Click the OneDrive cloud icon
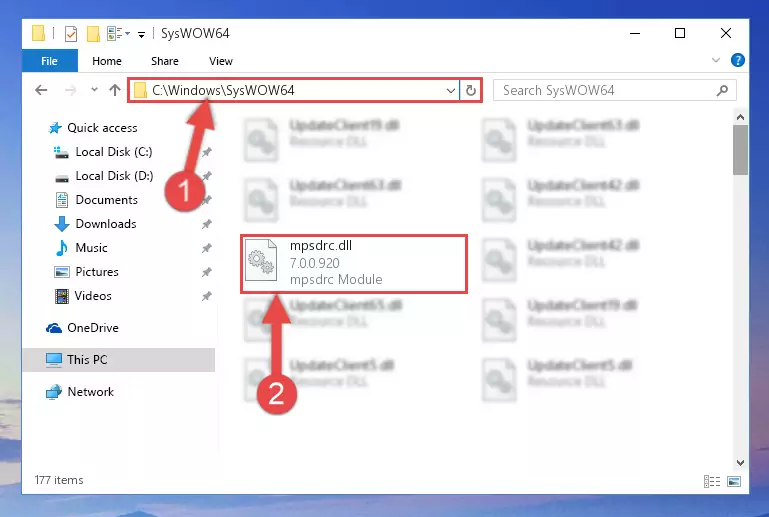Image resolution: width=769 pixels, height=517 pixels. coord(54,328)
